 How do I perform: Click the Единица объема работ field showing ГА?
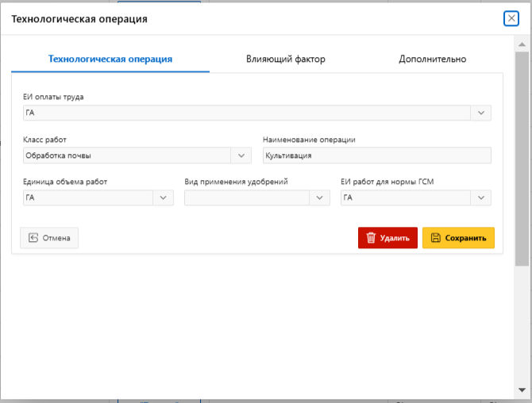click(x=87, y=198)
